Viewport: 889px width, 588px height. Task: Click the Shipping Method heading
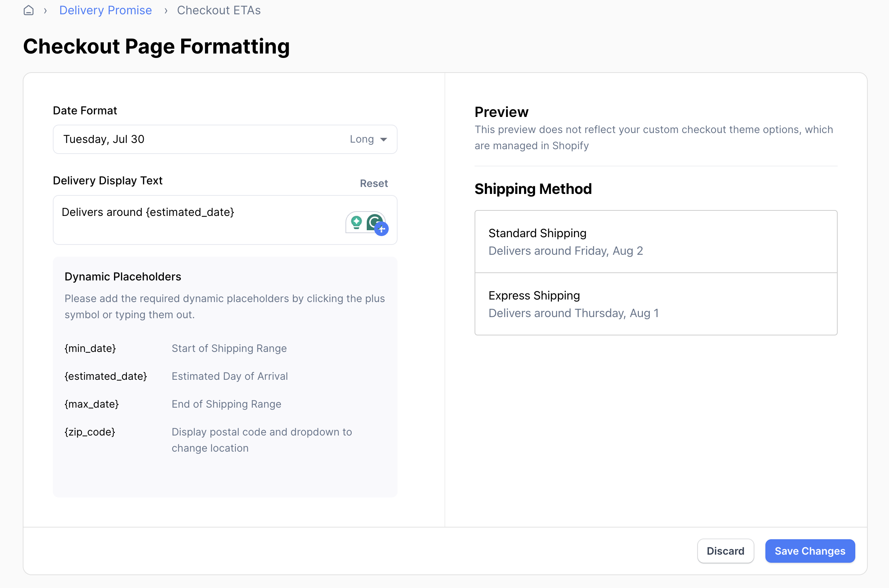pos(533,189)
